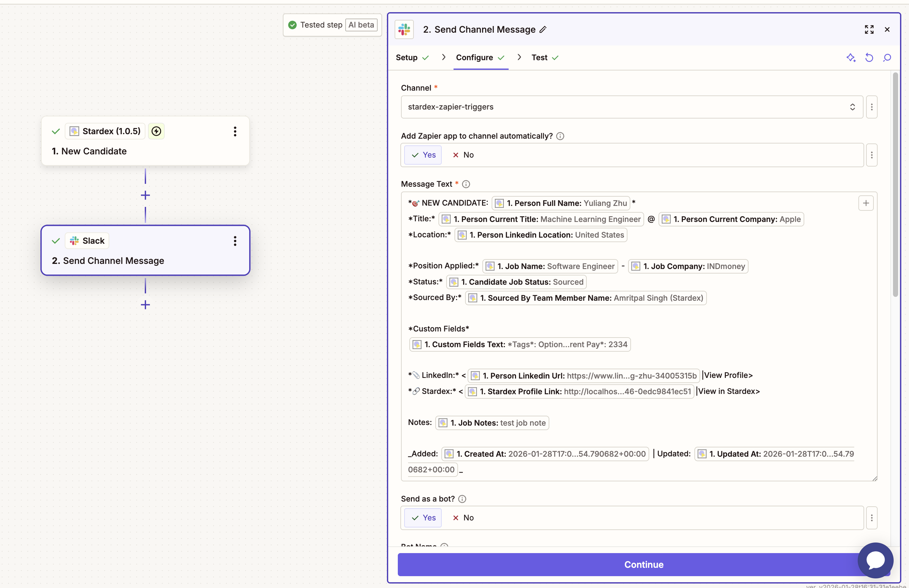Open options for Send as a bot field
Image resolution: width=909 pixels, height=588 pixels.
click(872, 518)
